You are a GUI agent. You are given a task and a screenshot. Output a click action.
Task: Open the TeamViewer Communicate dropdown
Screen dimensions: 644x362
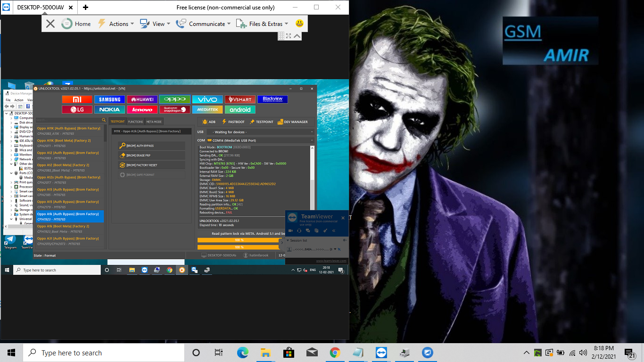coord(203,24)
